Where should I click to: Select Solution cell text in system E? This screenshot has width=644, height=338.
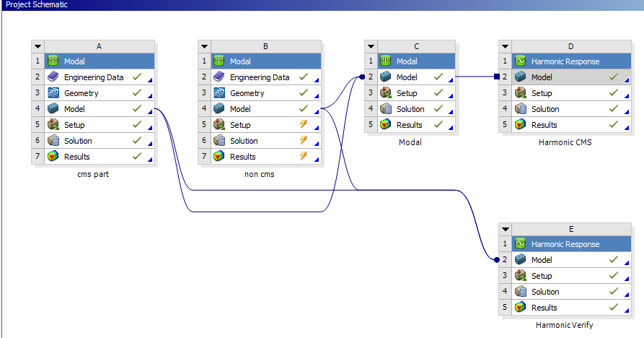point(545,292)
